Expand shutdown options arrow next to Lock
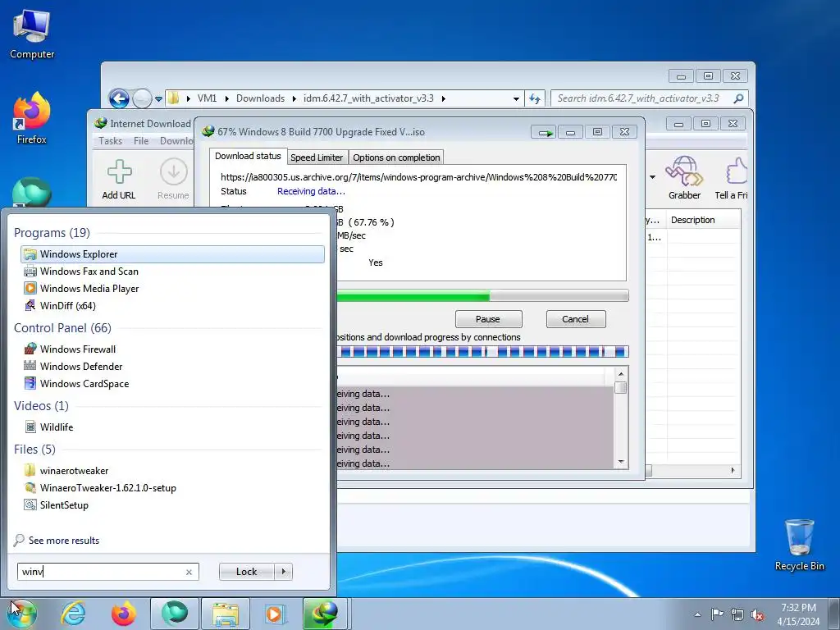 point(283,572)
